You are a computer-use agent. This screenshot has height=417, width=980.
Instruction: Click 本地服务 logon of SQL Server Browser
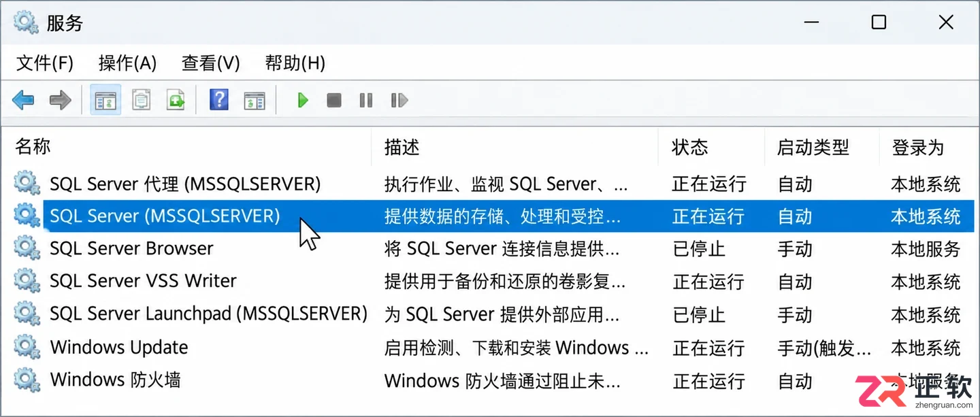pos(926,249)
